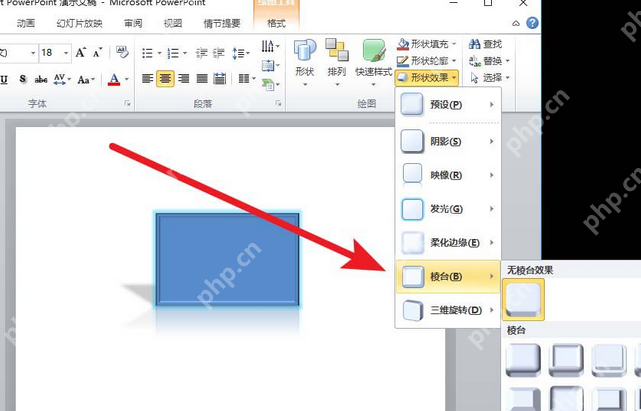641x411 pixels.
Task: Switch to the 视图 tab
Action: 173,23
